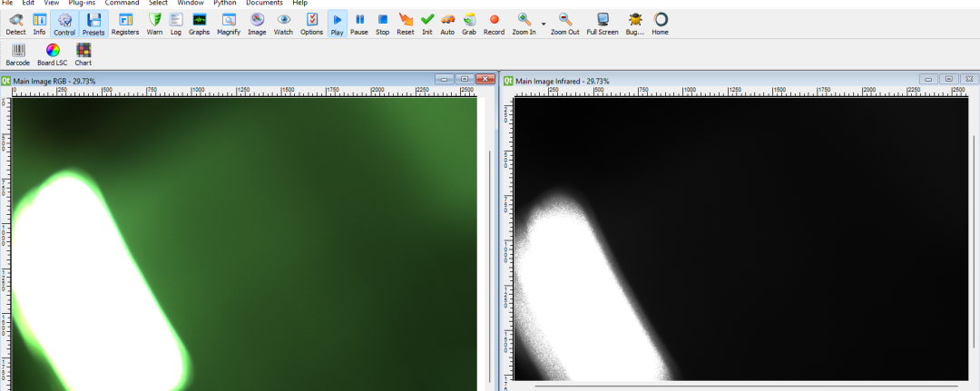The width and height of the screenshot is (980, 391).
Task: Click the Reset icon
Action: pos(406,24)
